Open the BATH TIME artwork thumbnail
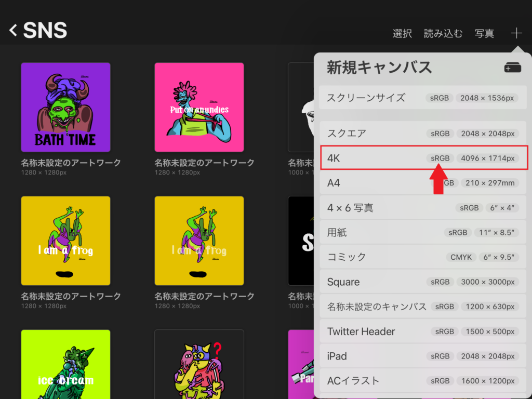Screen dimensions: 532x399 [x=65, y=107]
